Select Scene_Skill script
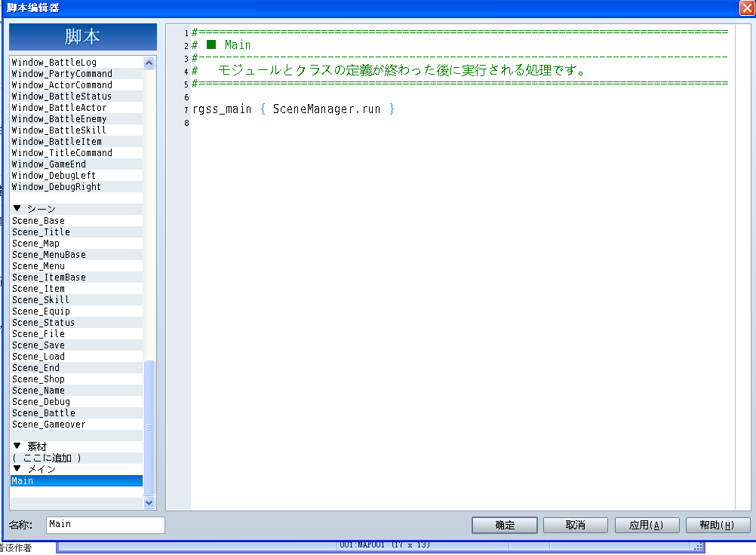 click(x=76, y=300)
